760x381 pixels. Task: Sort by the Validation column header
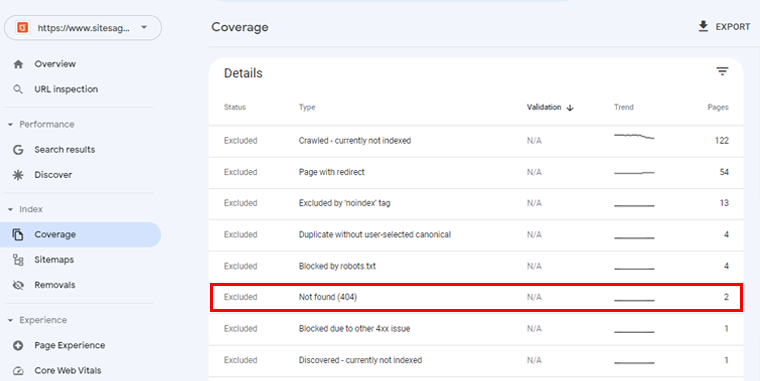point(544,107)
